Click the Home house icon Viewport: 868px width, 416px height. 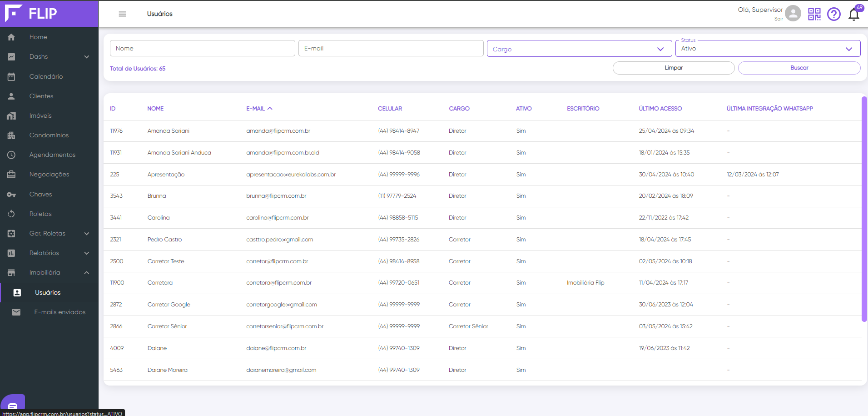point(11,37)
